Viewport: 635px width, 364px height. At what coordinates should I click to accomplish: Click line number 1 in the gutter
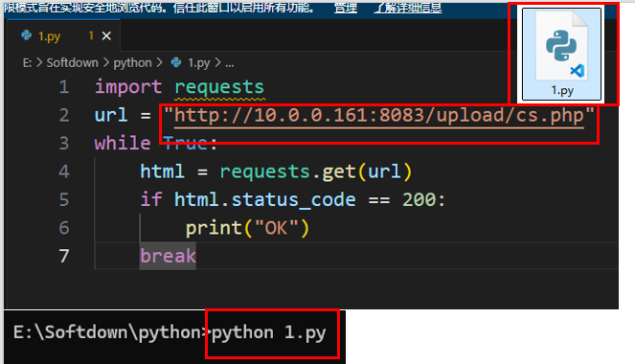64,87
